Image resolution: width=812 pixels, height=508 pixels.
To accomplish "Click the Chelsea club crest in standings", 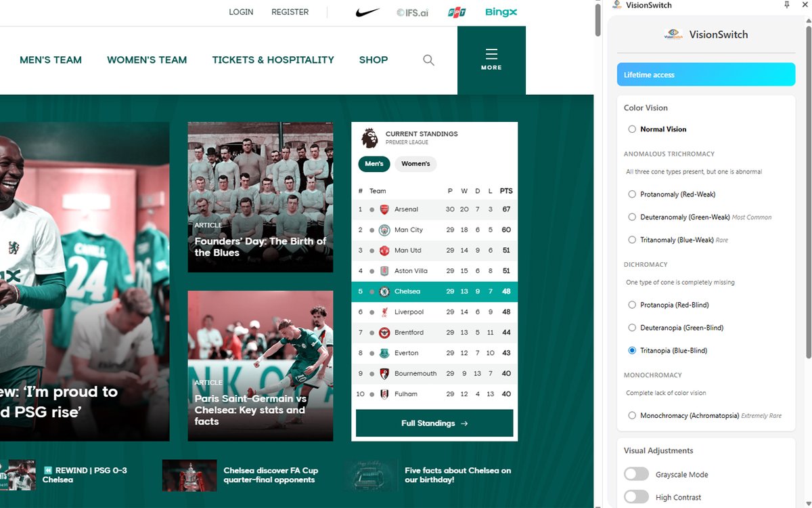I will click(384, 291).
